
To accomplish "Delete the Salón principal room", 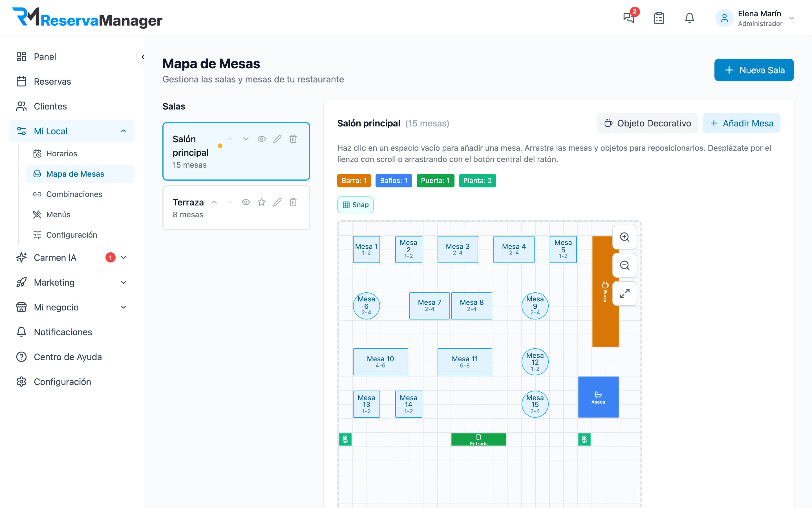I will 293,139.
